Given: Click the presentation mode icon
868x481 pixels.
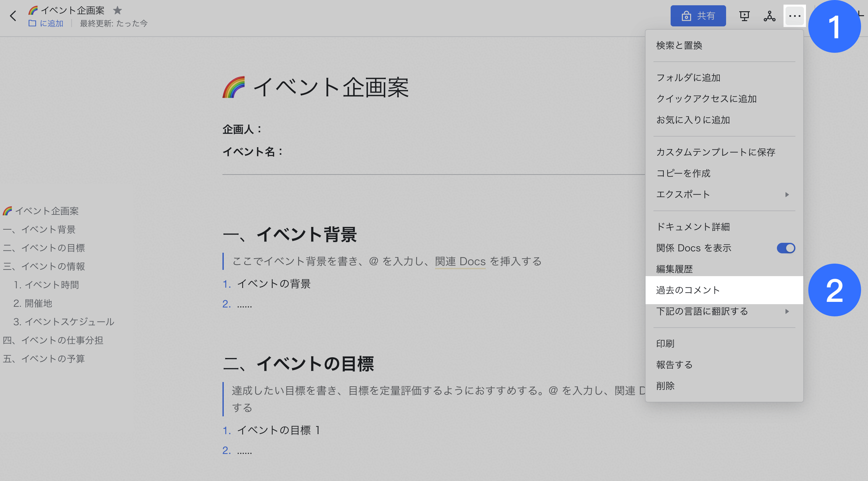Looking at the screenshot, I should (744, 16).
